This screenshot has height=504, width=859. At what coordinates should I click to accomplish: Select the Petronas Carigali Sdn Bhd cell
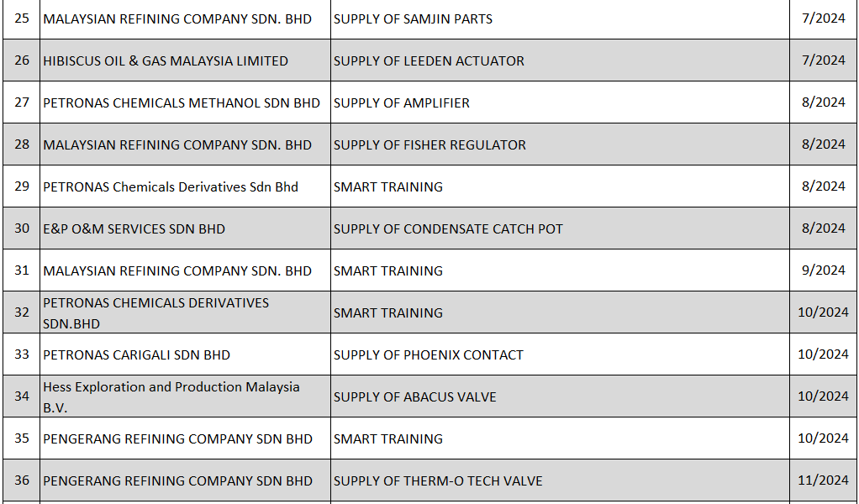[136, 354]
